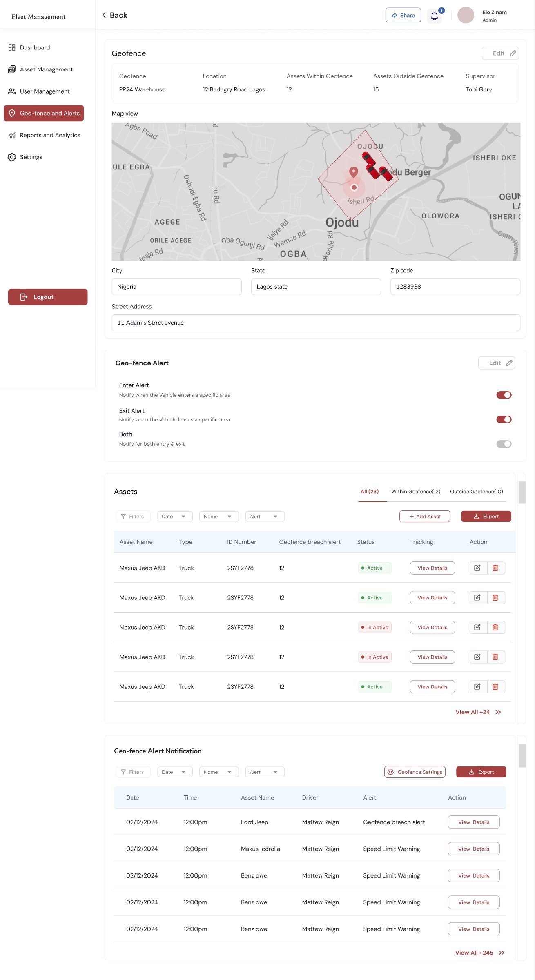Click the Street Address input field
Screen dimensions: 535x980
click(x=316, y=323)
